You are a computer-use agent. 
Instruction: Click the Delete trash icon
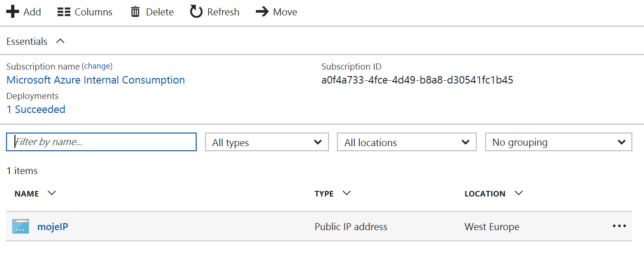point(135,12)
